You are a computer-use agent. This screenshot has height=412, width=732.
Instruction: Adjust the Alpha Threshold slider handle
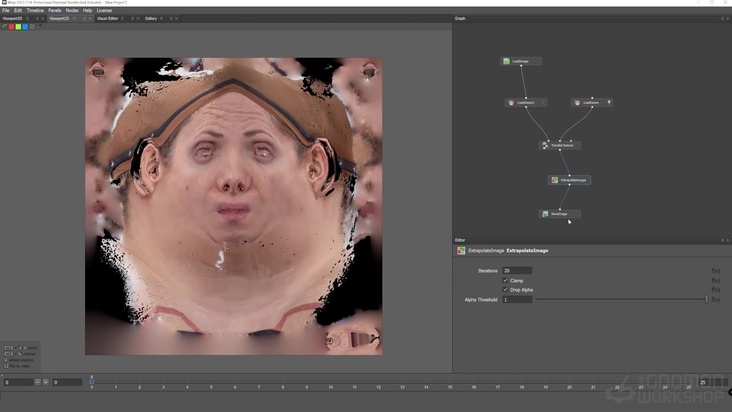pos(706,300)
